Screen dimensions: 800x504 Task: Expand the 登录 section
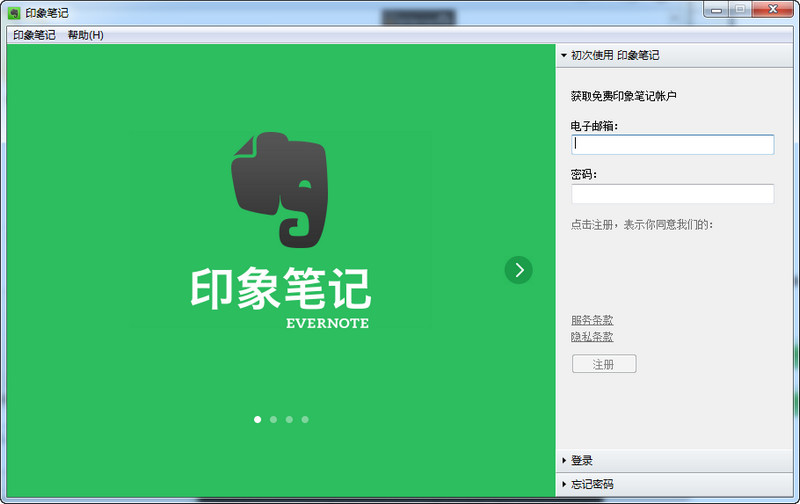(x=581, y=460)
